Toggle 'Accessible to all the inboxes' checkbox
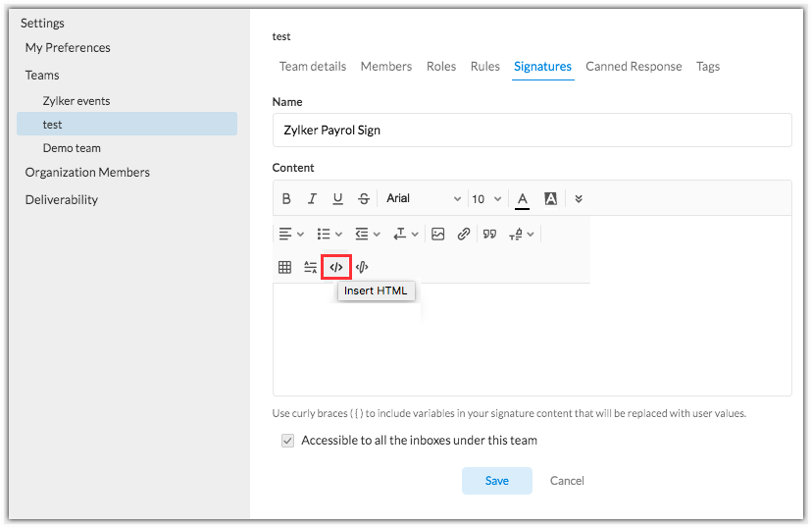Viewport: 812px width, 528px height. (287, 441)
